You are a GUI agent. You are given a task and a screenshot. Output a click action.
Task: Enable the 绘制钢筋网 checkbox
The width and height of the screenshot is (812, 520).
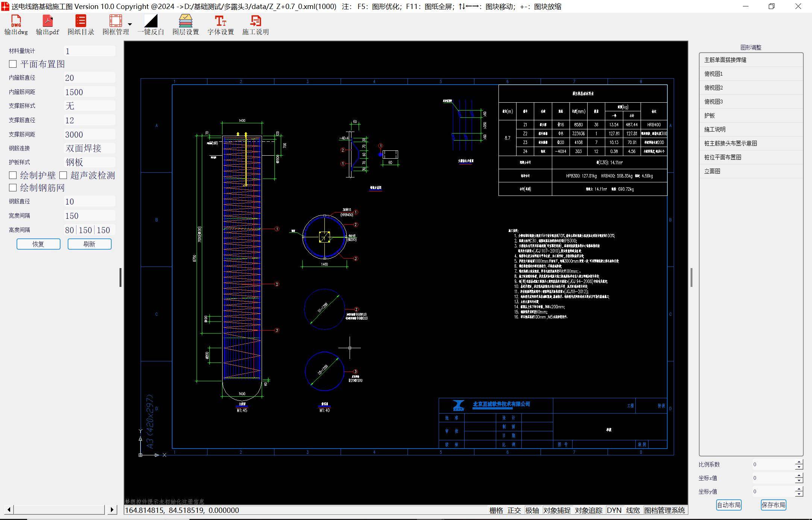coord(13,188)
